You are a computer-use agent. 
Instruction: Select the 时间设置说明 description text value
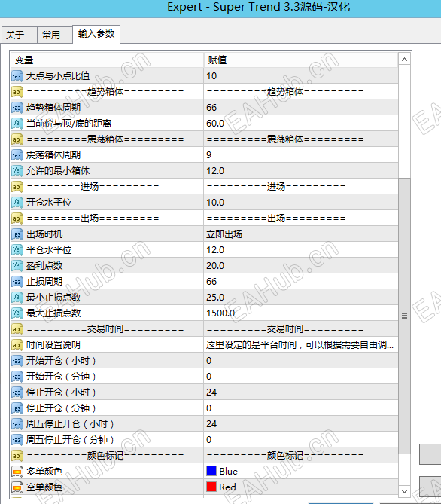click(x=301, y=345)
